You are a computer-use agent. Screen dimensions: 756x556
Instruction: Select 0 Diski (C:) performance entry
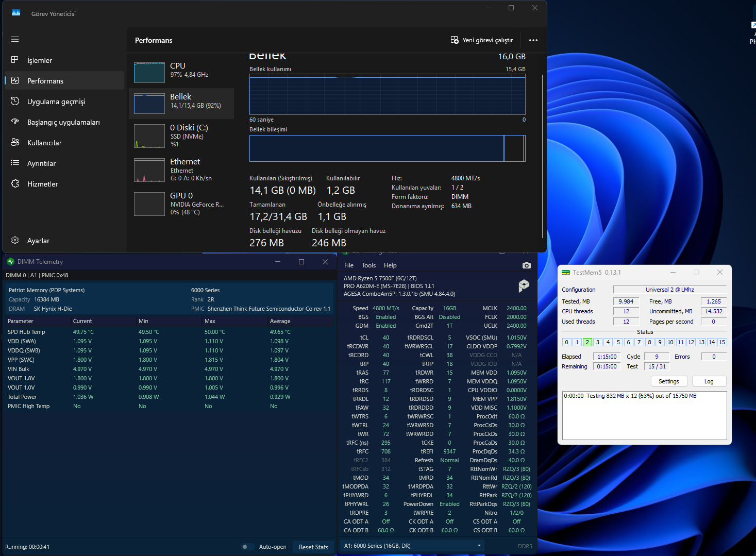[181, 135]
